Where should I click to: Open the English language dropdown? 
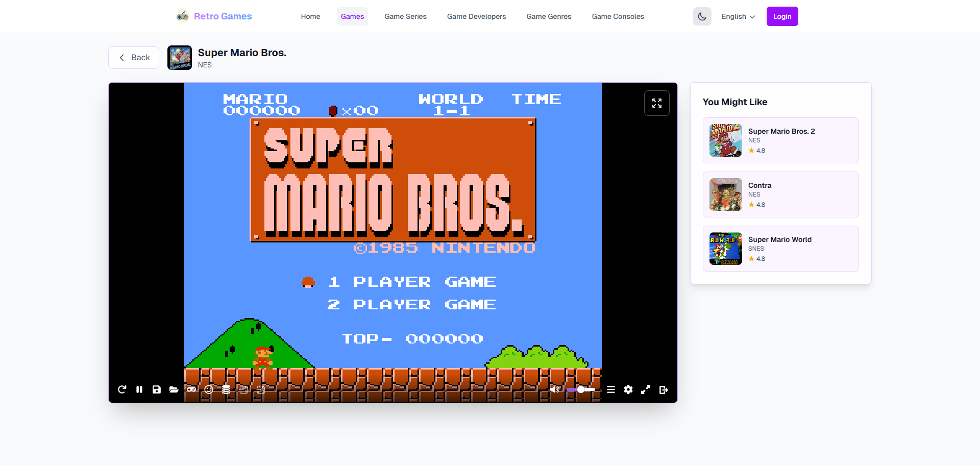(x=738, y=16)
